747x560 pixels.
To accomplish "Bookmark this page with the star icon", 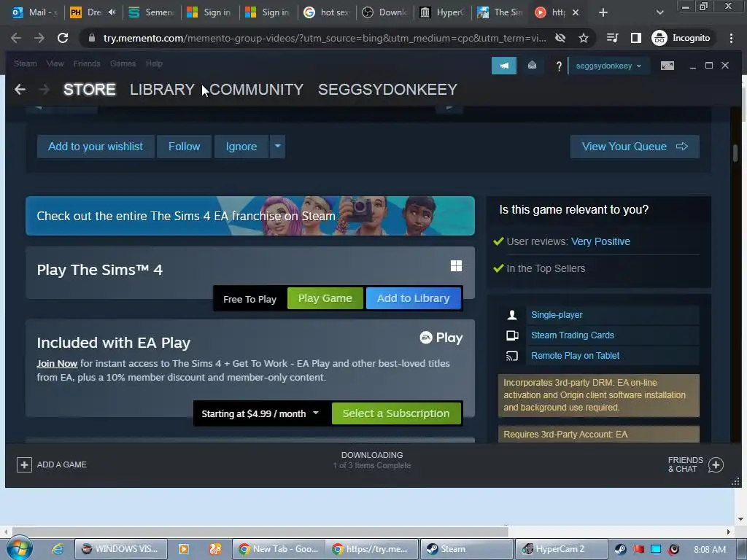I will pos(584,38).
